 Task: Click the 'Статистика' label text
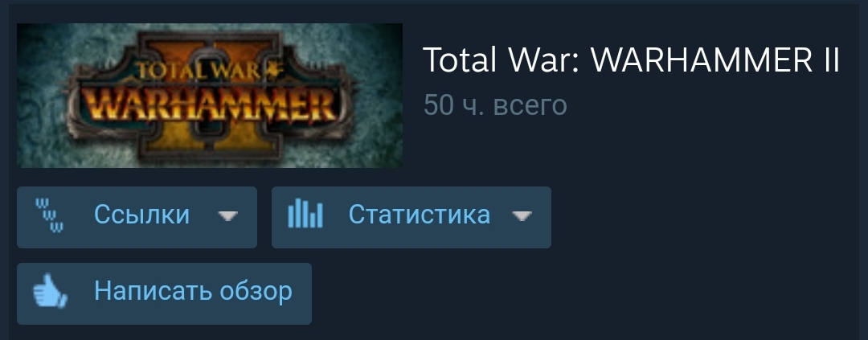pyautogui.click(x=419, y=215)
